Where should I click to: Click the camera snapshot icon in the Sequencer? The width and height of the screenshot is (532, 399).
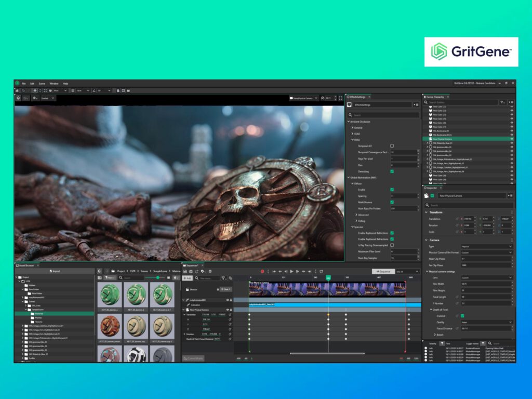point(191,271)
